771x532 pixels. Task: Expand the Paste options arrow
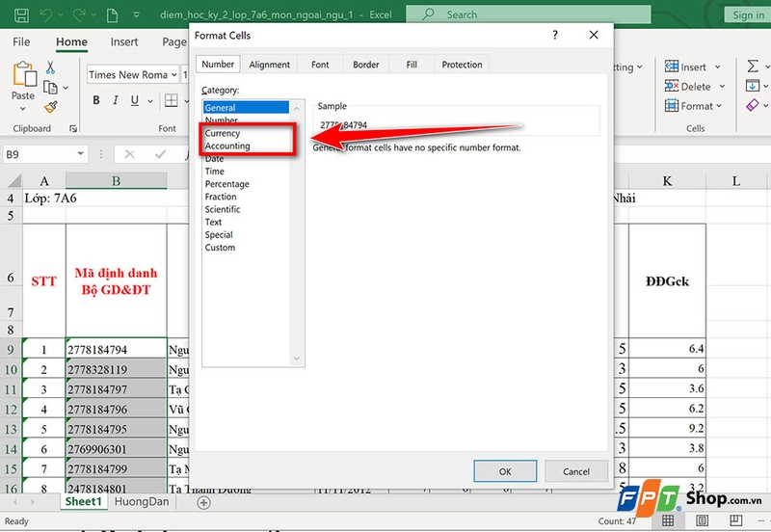(22, 109)
